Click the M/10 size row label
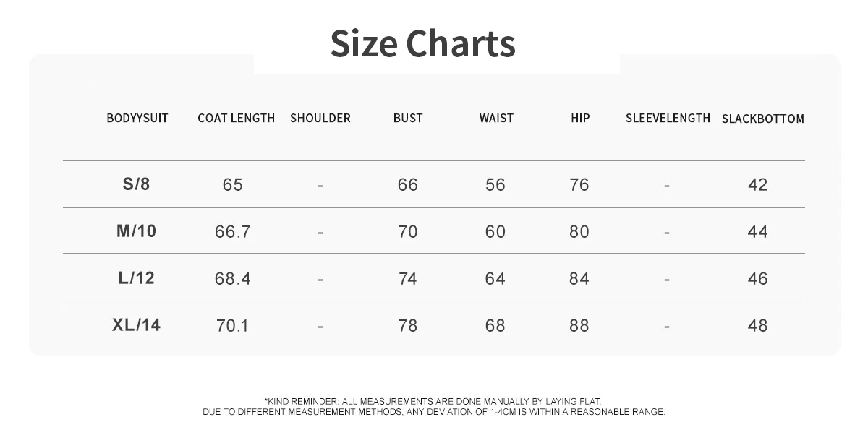Viewport: 868px width, 443px height. pyautogui.click(x=136, y=231)
